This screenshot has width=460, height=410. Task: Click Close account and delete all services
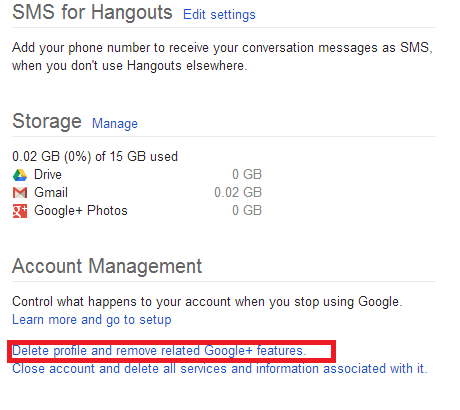[220, 369]
